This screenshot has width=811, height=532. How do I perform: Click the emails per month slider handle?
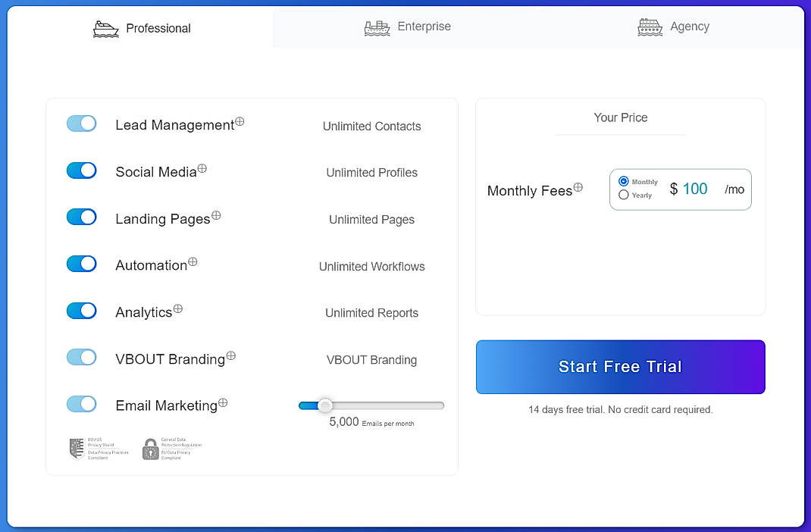[x=325, y=405]
